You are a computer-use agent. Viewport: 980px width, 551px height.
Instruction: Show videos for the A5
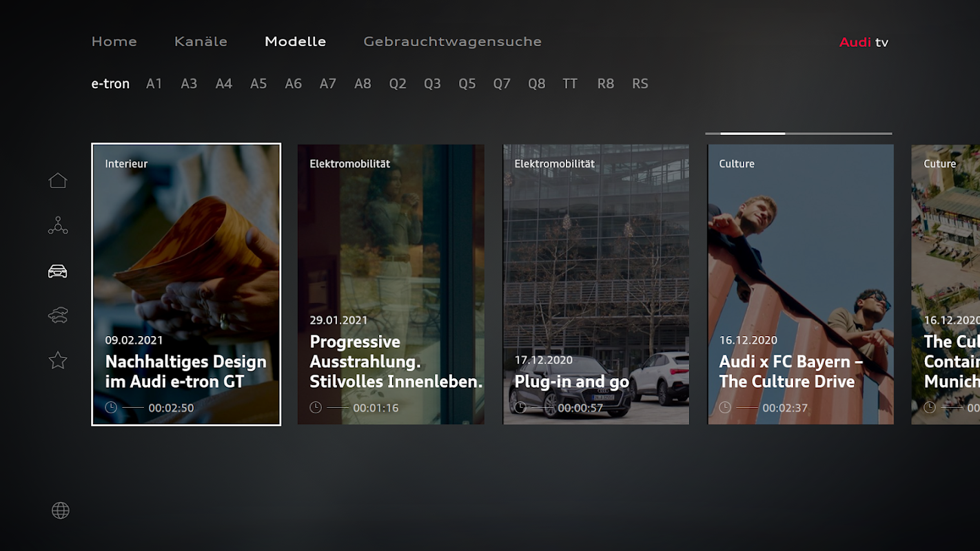click(258, 83)
